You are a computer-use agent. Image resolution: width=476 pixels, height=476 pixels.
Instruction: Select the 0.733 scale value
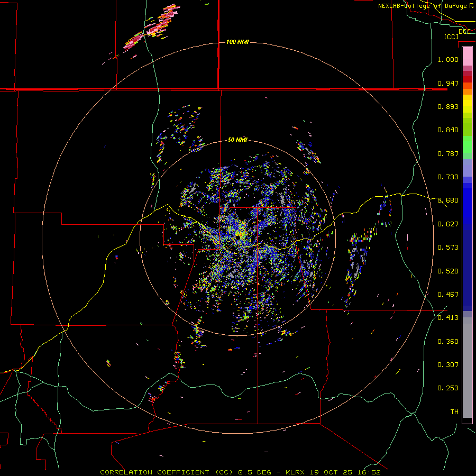click(448, 177)
